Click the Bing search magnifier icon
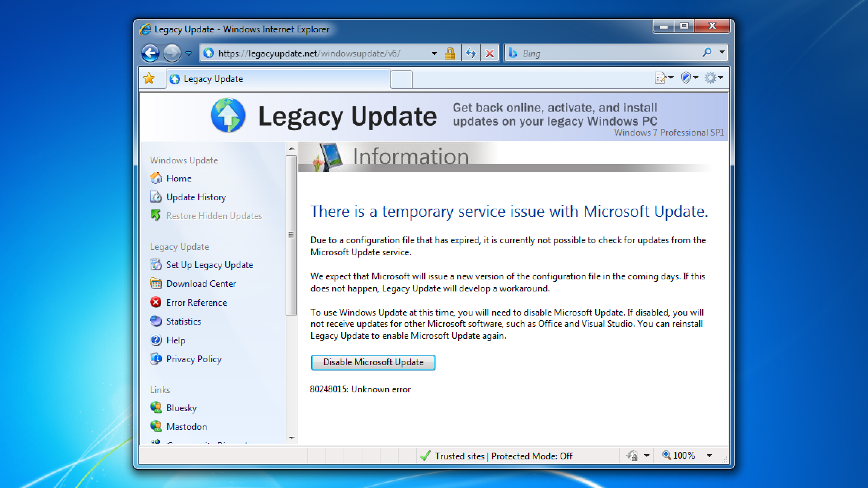The width and height of the screenshot is (868, 488). click(x=707, y=52)
